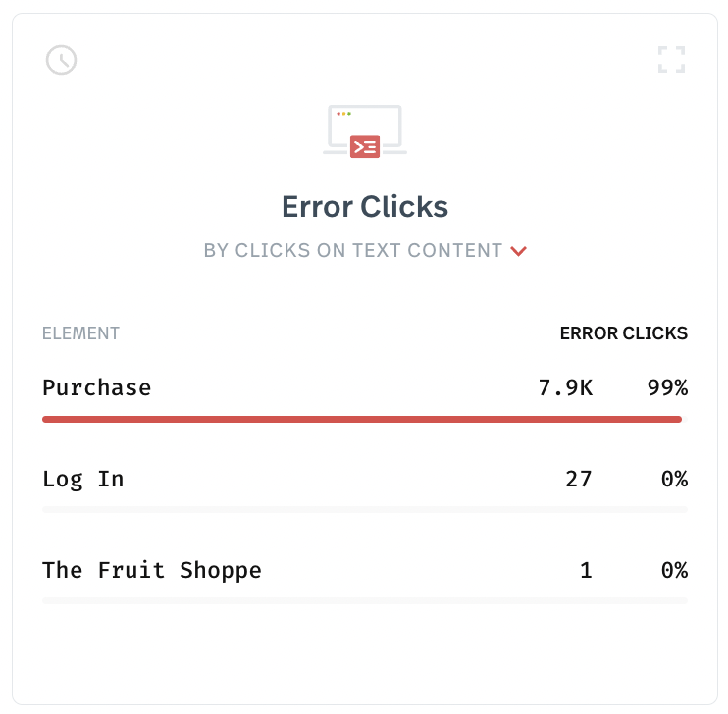Click the 99% percentage for Purchase
The width and height of the screenshot is (728, 714).
tap(667, 388)
